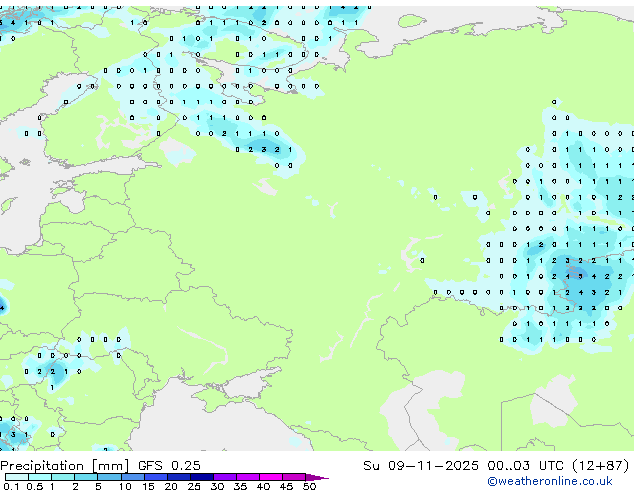The width and height of the screenshot is (634, 490).
Task: Select the 40–45 mm magenta legend swatch
Action: coord(271,477)
